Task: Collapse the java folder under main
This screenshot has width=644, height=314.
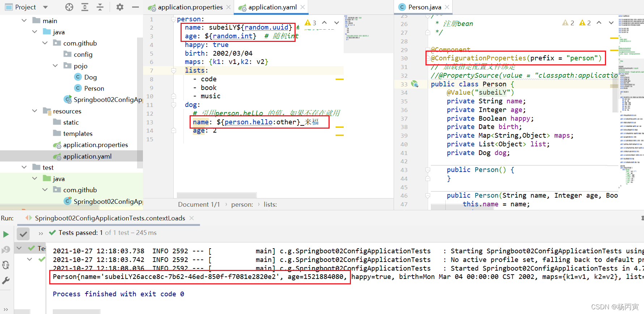Action: click(x=35, y=32)
